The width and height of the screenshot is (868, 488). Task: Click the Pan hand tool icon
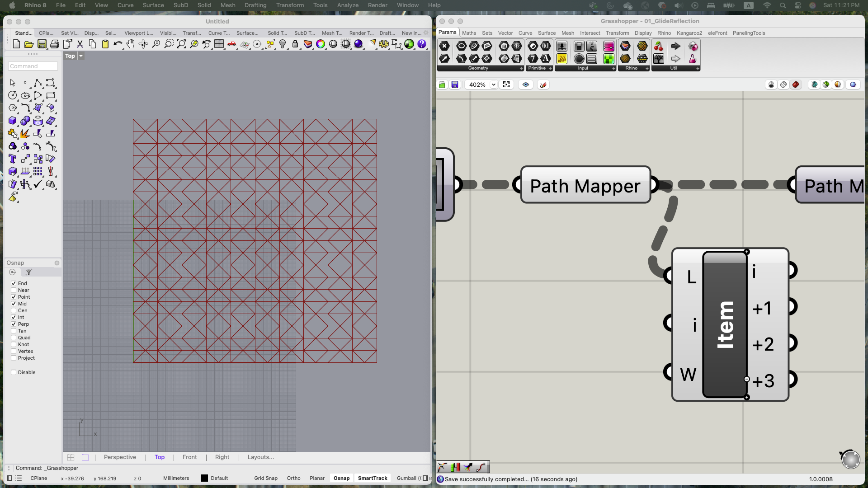(x=131, y=44)
